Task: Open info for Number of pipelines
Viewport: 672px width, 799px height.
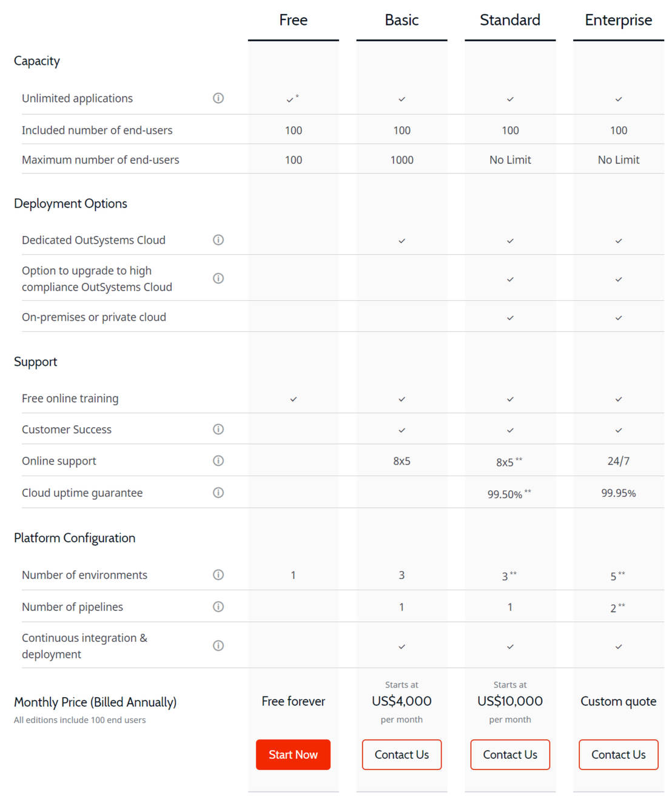Action: [218, 606]
